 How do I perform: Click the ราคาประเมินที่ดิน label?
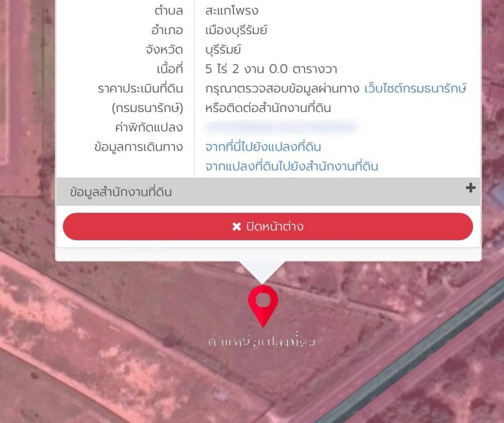pos(140,88)
